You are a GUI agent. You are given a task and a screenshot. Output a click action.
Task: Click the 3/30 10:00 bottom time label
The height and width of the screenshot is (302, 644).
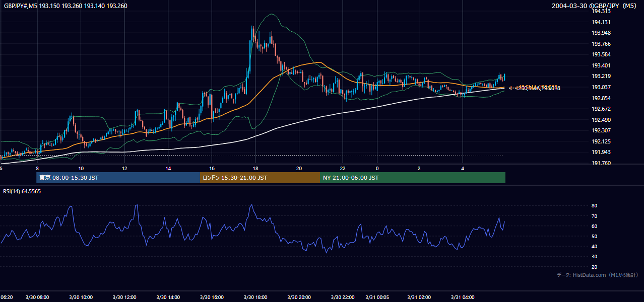pyautogui.click(x=81, y=297)
